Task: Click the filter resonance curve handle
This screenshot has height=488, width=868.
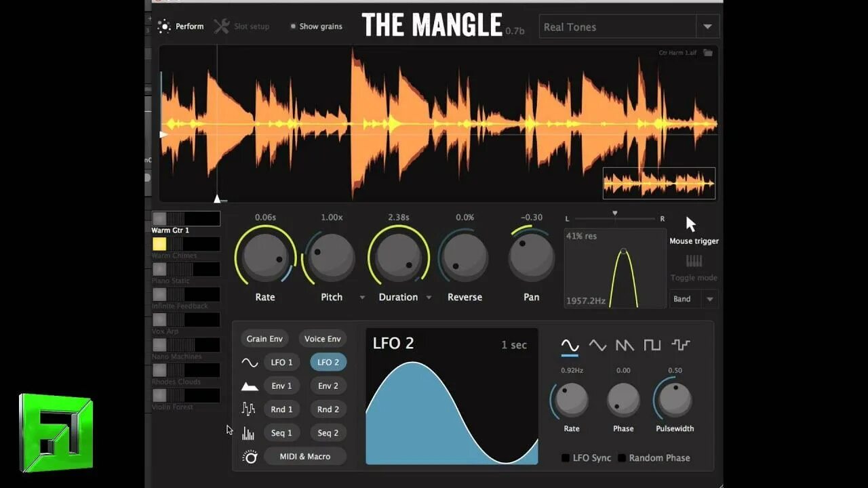Action: click(x=624, y=251)
